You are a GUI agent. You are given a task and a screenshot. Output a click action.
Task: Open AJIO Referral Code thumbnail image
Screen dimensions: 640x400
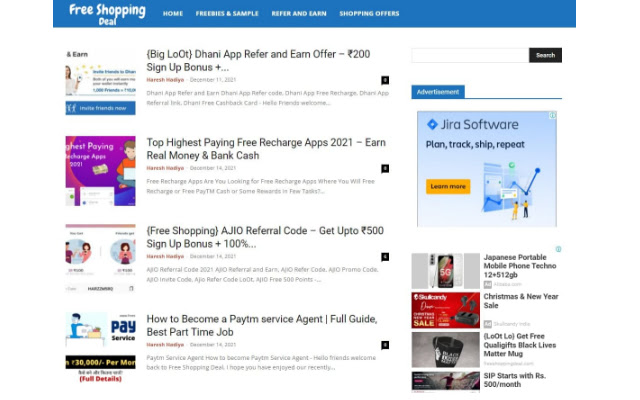point(100,259)
